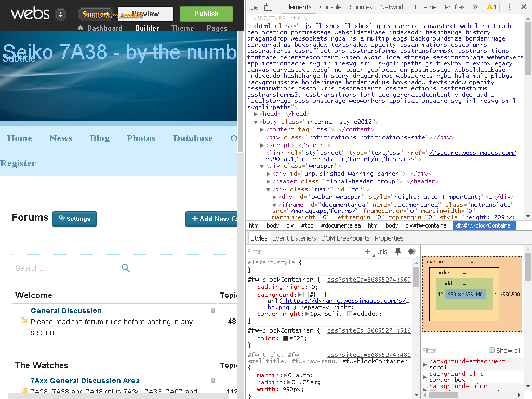Click the search magnifier icon in forums
The height and width of the screenshot is (399, 532).
(x=126, y=268)
